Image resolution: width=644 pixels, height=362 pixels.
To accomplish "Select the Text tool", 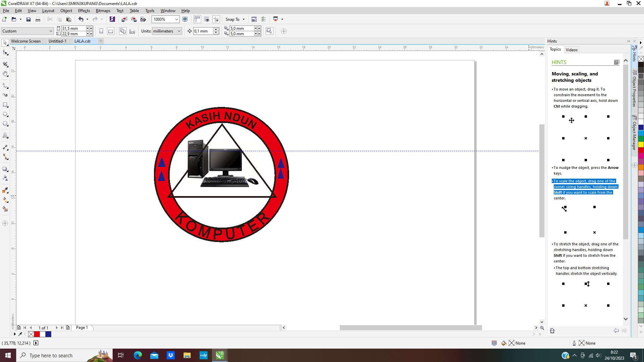I will point(5,136).
